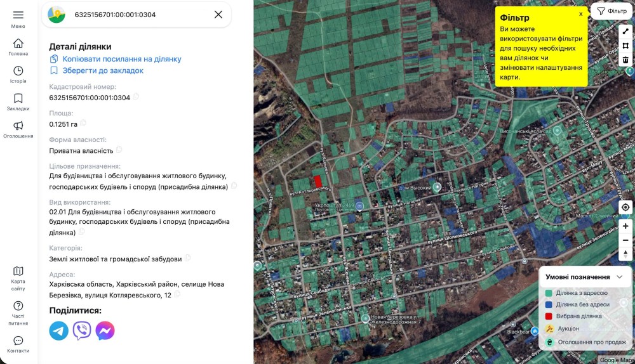Center map on my location
This screenshot has width=635, height=364.
tap(625, 207)
